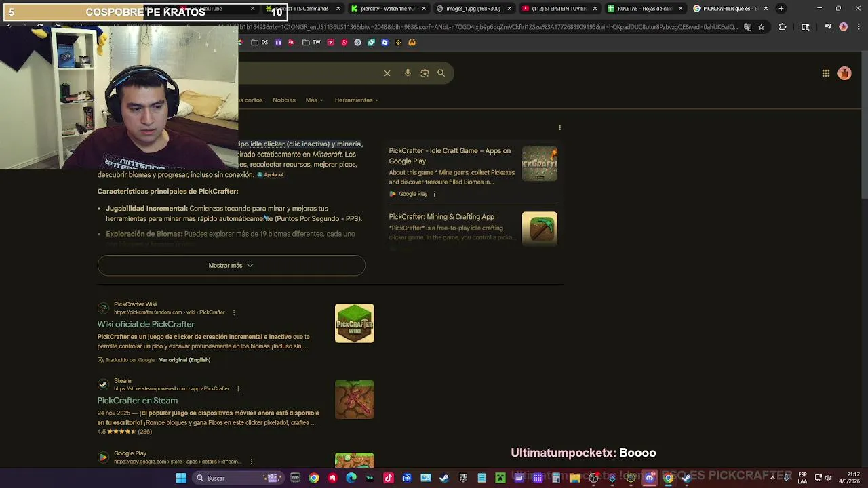Click the ESP LAA language indicator
Viewport: 868px width, 488px height.
tap(803, 479)
